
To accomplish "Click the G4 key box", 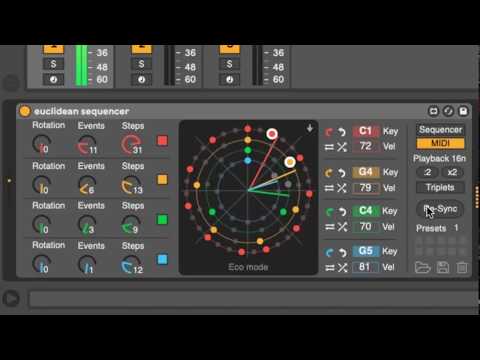I will point(366,172).
